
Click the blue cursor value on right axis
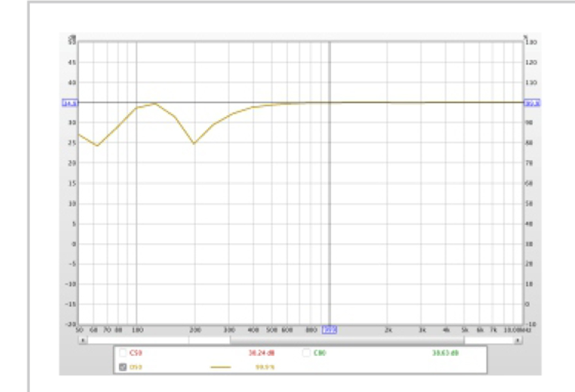pyautogui.click(x=531, y=103)
